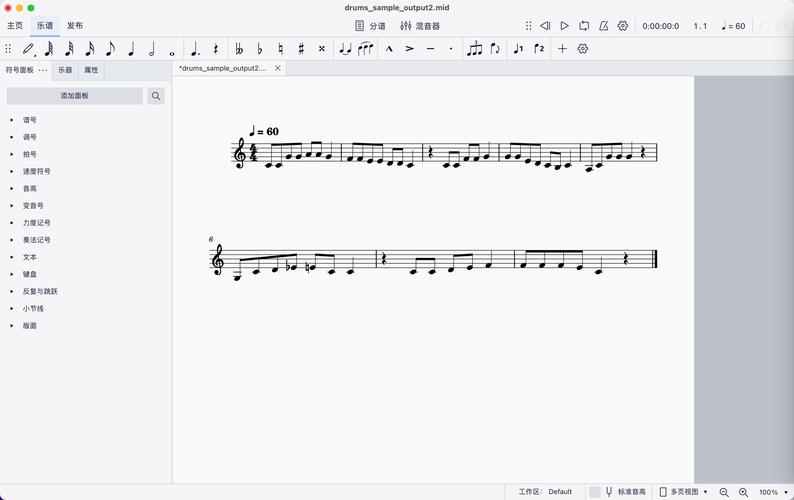Apply the sharp accidental
Viewport: 794px width, 500px height.
coord(301,49)
